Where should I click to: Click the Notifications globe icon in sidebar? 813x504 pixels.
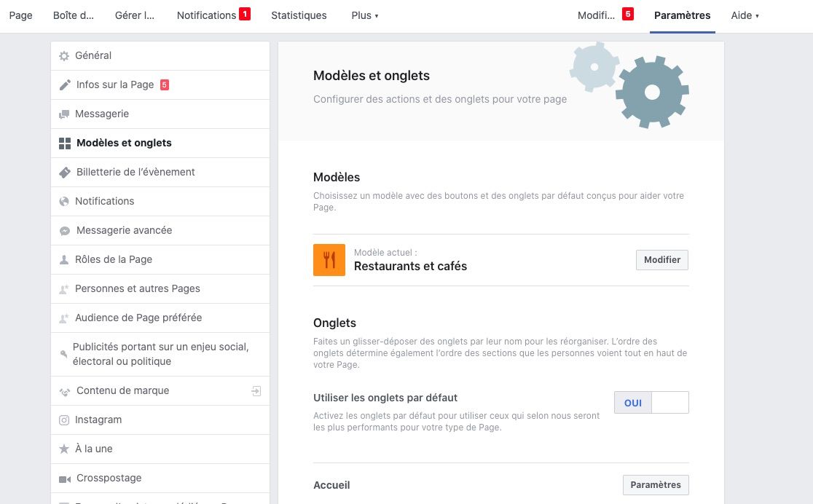coord(64,202)
